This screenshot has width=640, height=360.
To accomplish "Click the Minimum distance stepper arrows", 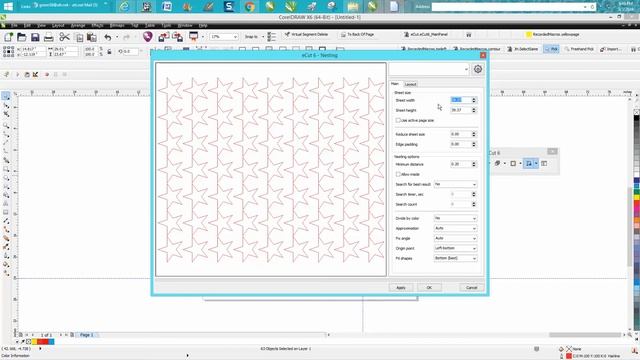I will [474, 164].
